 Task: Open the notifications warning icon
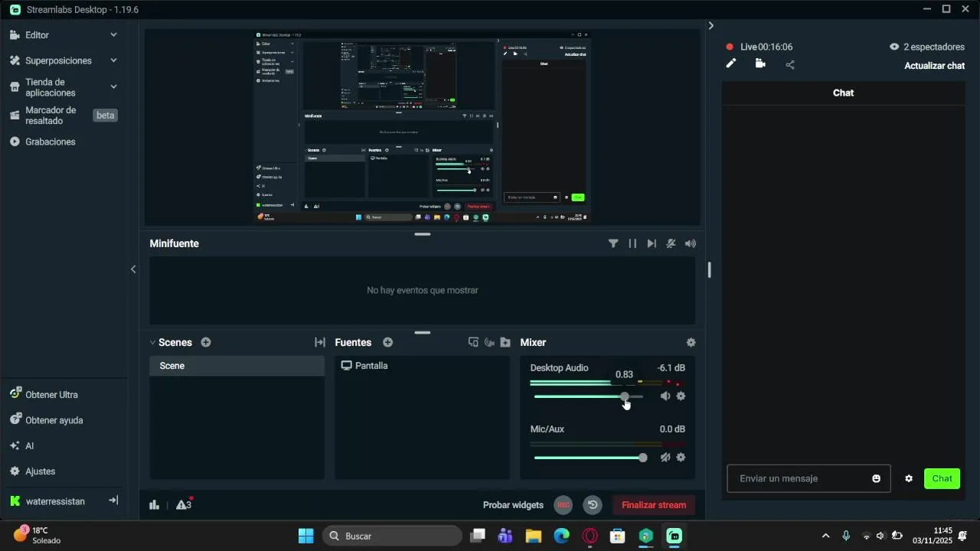pos(184,504)
